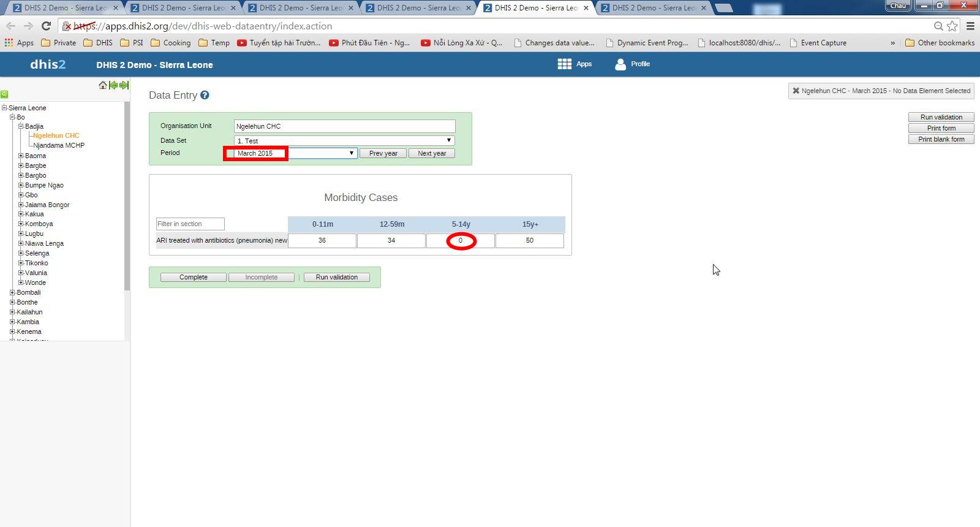The image size is (980, 527).
Task: Select Ngelehun CHC in the tree
Action: pos(56,135)
